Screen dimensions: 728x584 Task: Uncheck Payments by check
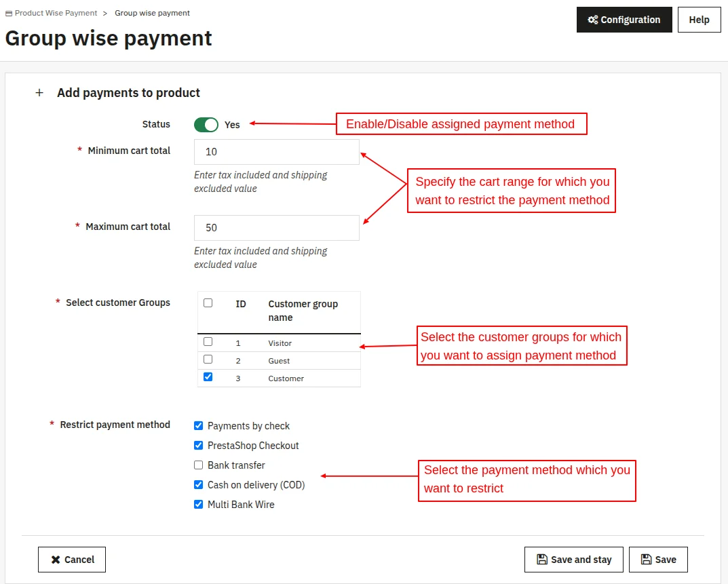point(198,426)
